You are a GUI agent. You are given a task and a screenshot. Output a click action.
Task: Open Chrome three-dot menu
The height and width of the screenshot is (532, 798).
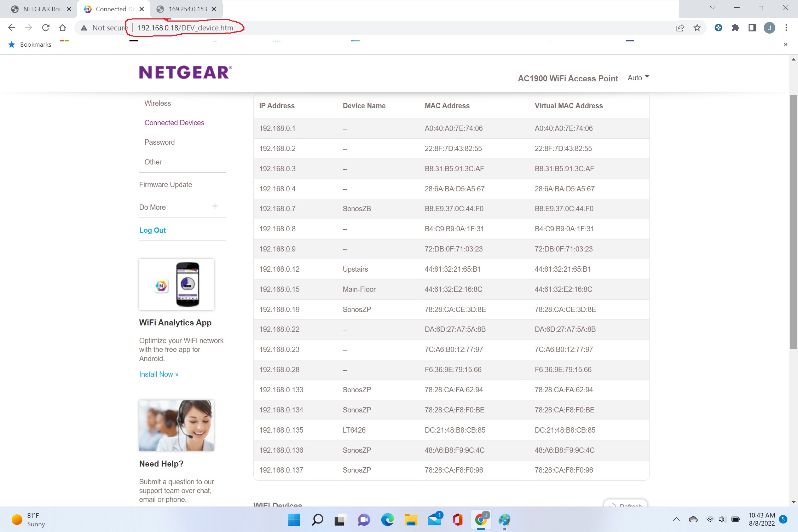point(786,28)
